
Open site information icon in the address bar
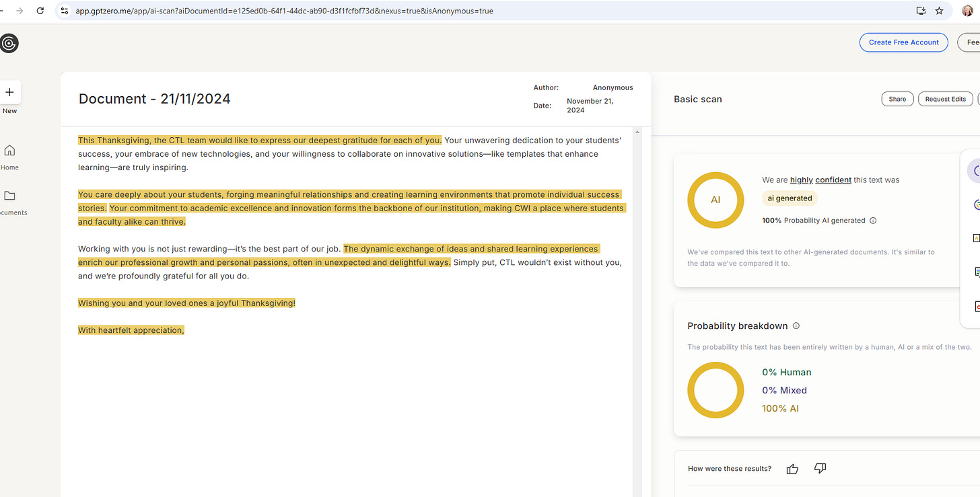coord(65,11)
